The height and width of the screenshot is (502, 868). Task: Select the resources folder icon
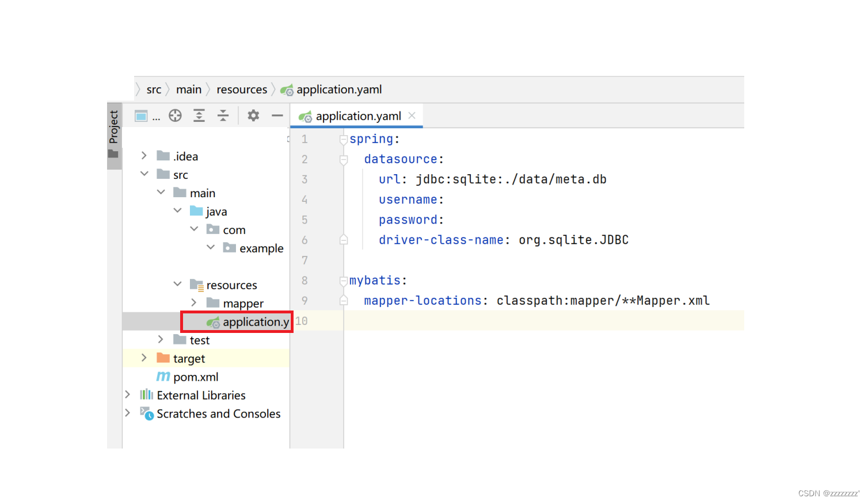point(196,285)
